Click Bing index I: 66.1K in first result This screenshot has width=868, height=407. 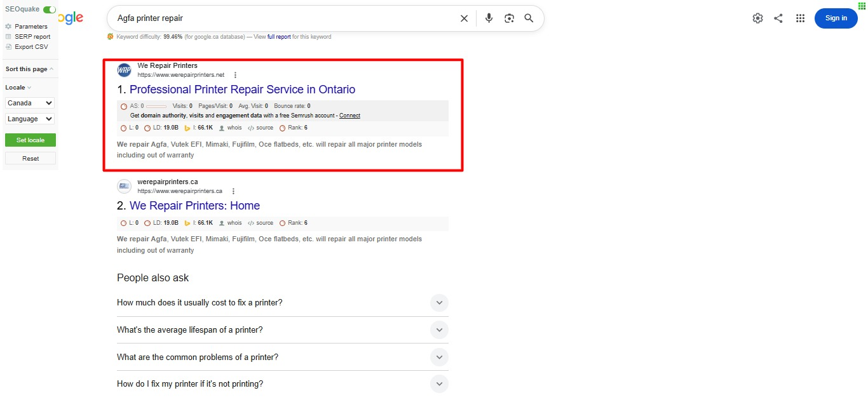click(x=198, y=128)
